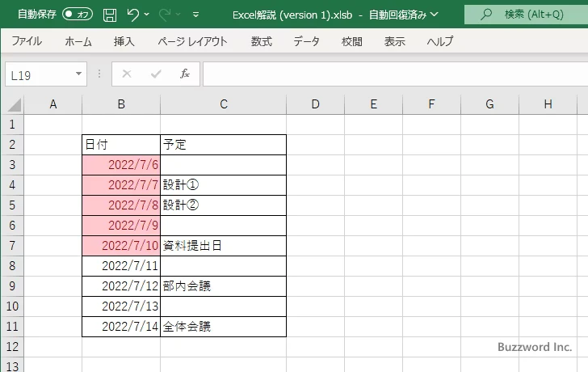588x372 pixels.
Task: Select row 12 header
Action: coord(12,346)
